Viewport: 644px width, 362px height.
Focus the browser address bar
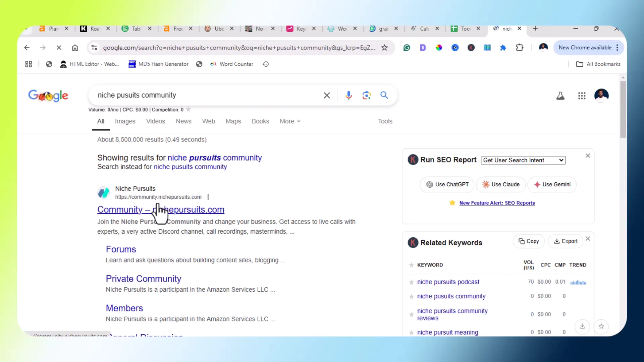coord(239,48)
